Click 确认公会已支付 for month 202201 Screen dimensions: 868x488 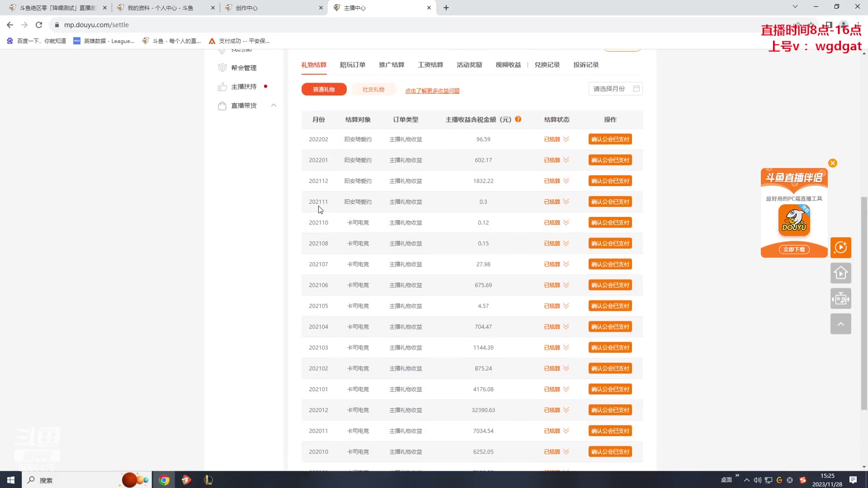pos(610,160)
